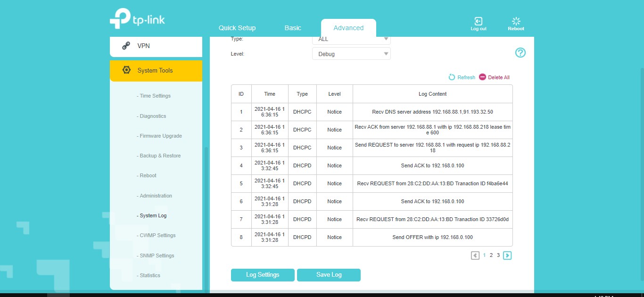Viewport: 644px width, 297px height.
Task: Open the help question mark icon
Action: pyautogui.click(x=520, y=53)
